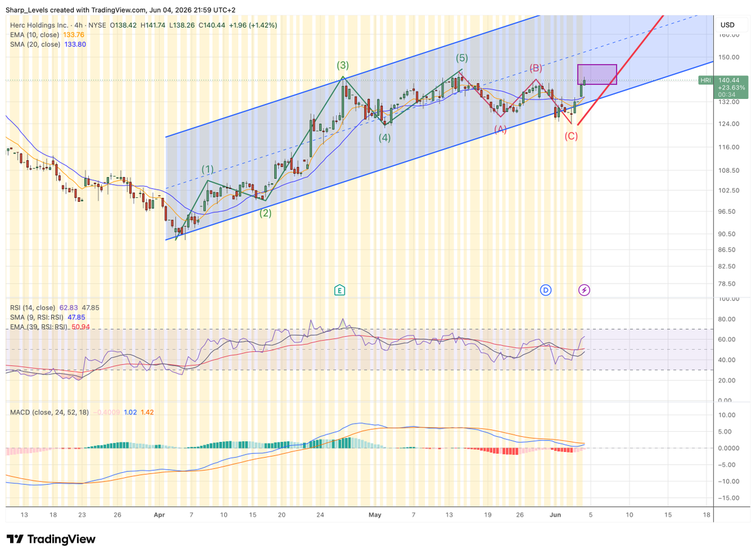The height and width of the screenshot is (556, 756).
Task: Select the EMA (39, RSI:RSI) legend
Action: point(39,327)
